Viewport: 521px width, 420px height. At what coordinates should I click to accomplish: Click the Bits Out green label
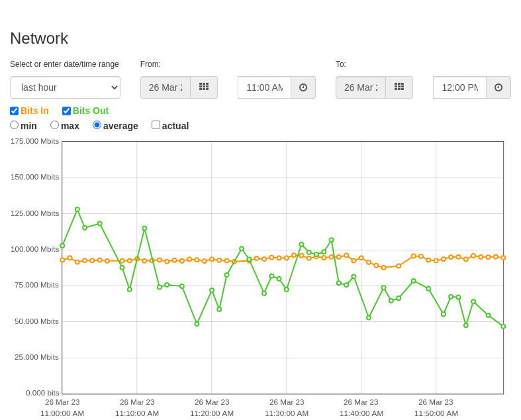[x=91, y=111]
